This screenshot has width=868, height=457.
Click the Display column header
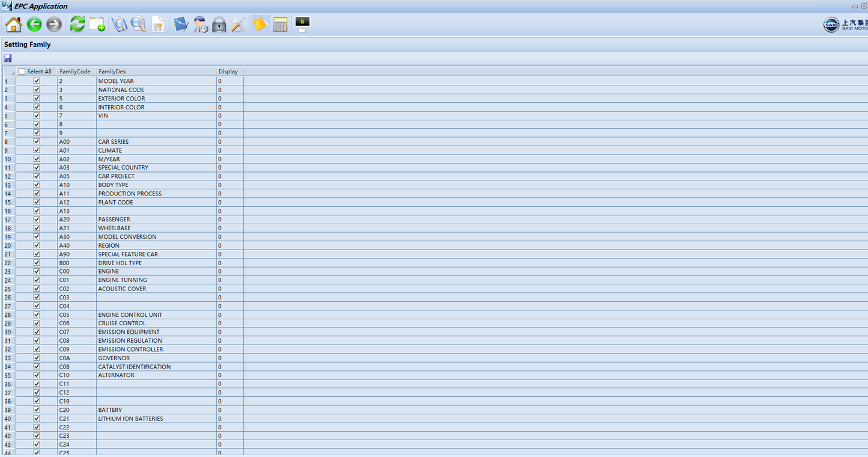(x=228, y=72)
